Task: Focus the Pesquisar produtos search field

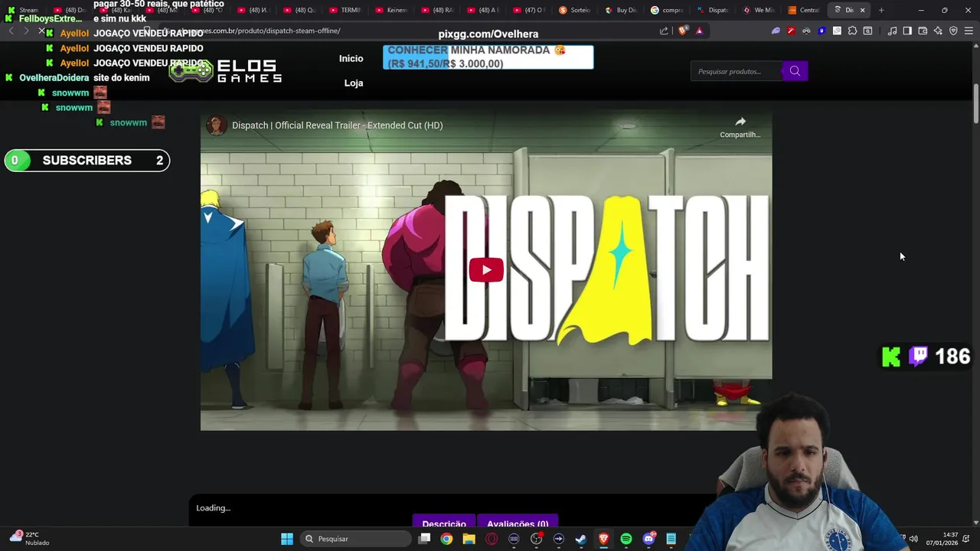Action: tap(736, 71)
